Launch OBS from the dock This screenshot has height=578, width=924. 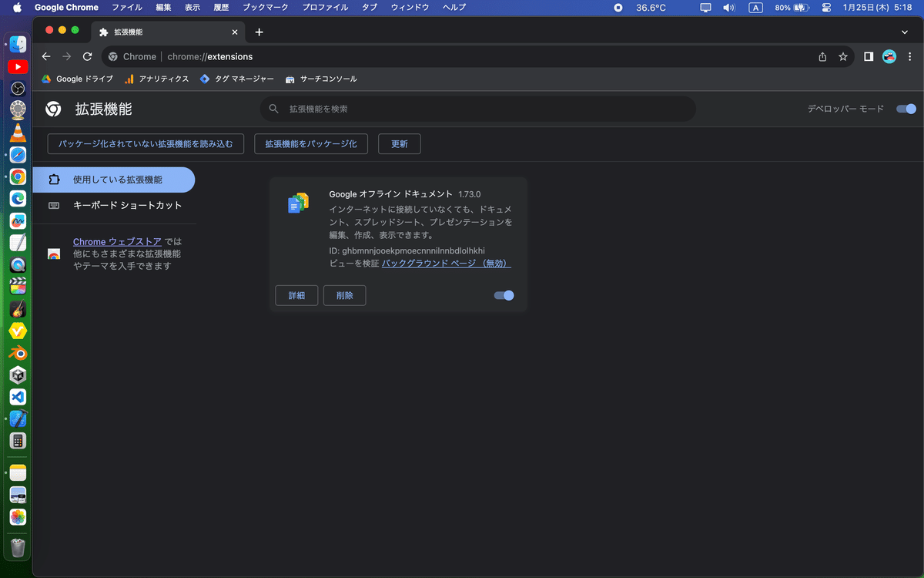click(18, 89)
